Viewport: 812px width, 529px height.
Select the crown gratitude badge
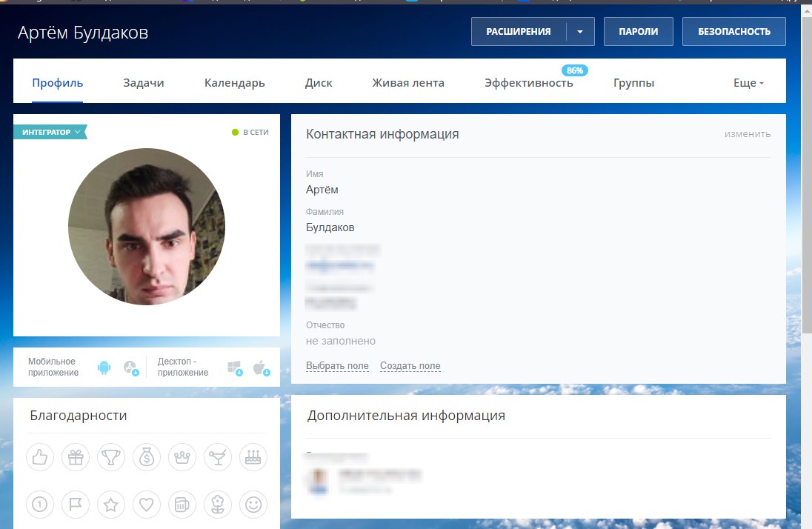point(182,457)
